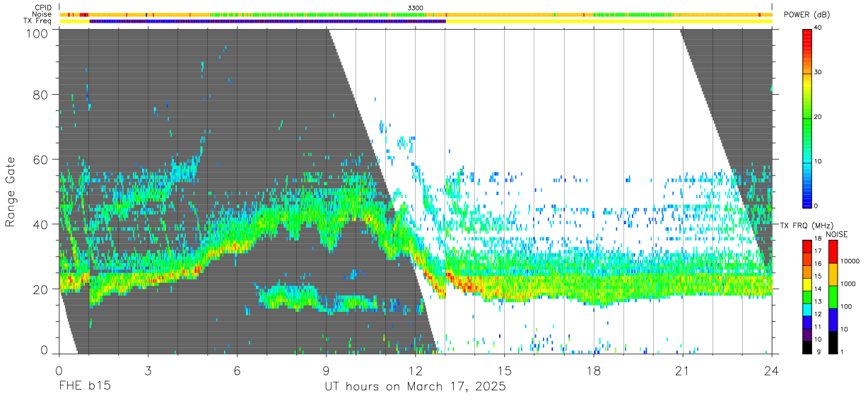
Task: Click the FHE b15 beam label
Action: click(84, 387)
